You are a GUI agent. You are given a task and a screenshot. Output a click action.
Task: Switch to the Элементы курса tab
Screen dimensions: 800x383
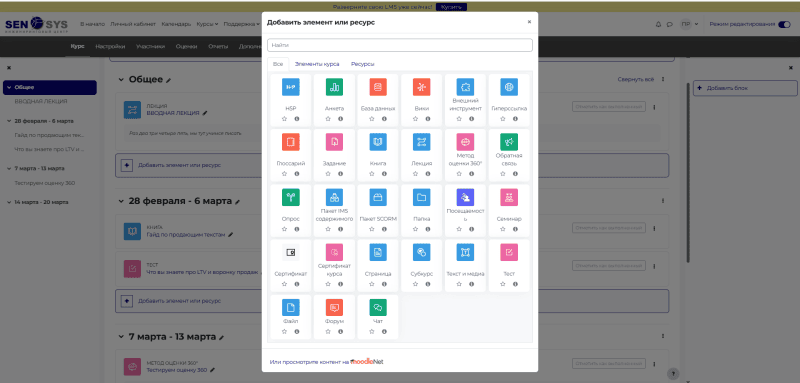[x=317, y=64]
